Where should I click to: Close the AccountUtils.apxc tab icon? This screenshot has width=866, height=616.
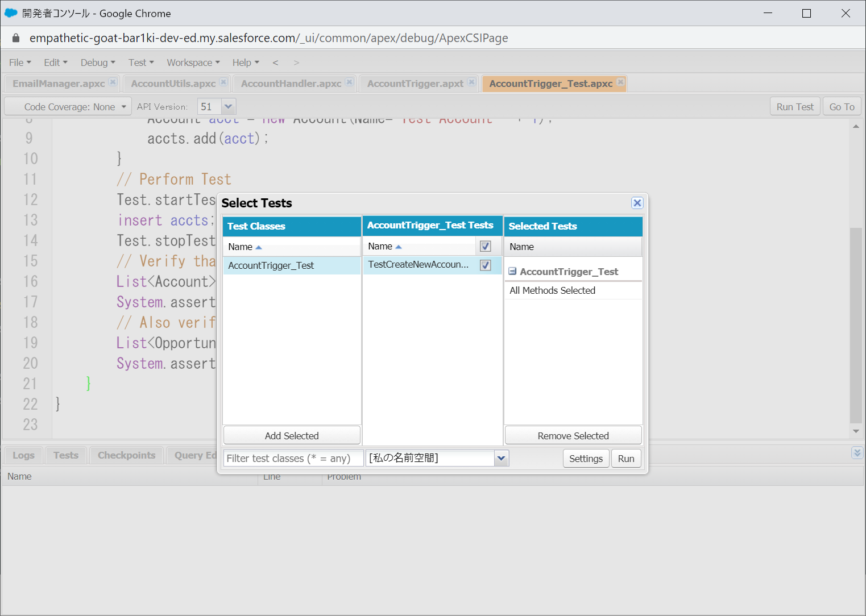(x=223, y=82)
